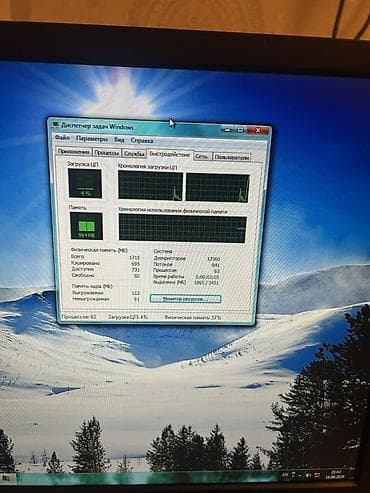Image resolution: width=370 pixels, height=493 pixels.
Task: Open the Параметры menu
Action: (92, 139)
